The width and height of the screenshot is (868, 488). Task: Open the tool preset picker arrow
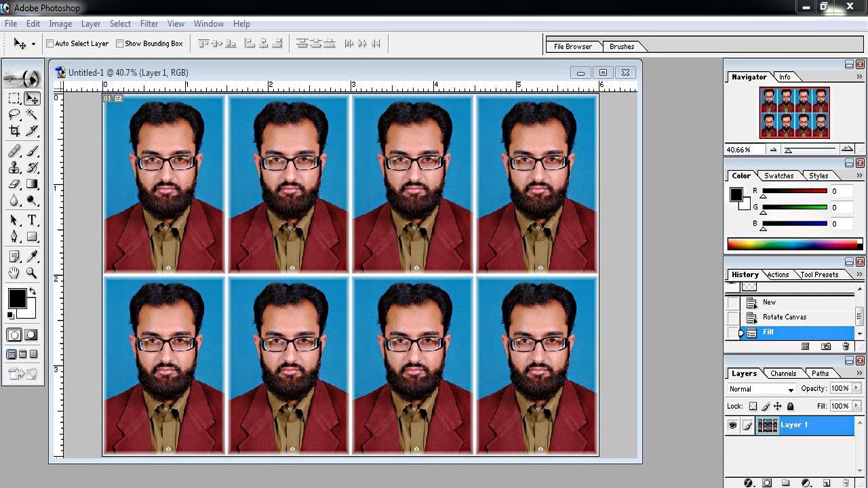tap(33, 45)
